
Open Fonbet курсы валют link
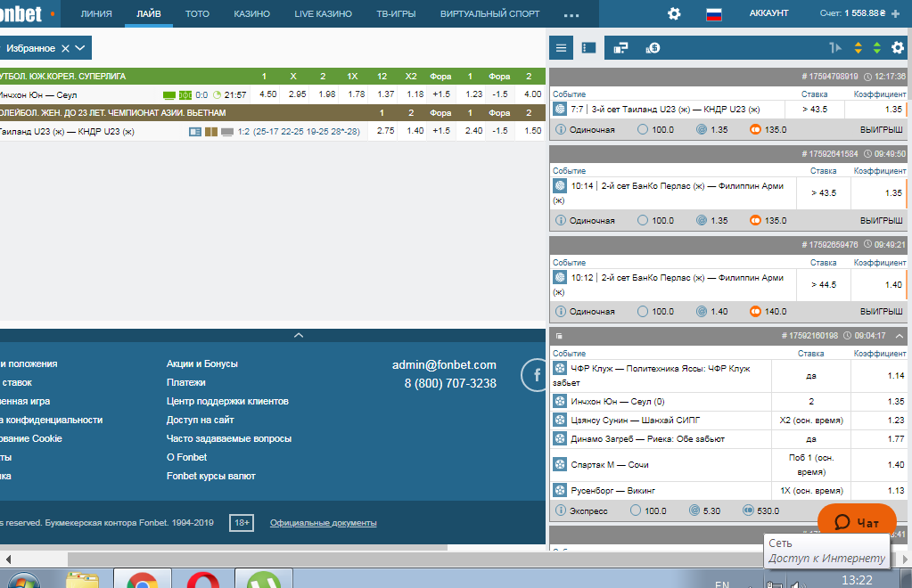coord(210,476)
